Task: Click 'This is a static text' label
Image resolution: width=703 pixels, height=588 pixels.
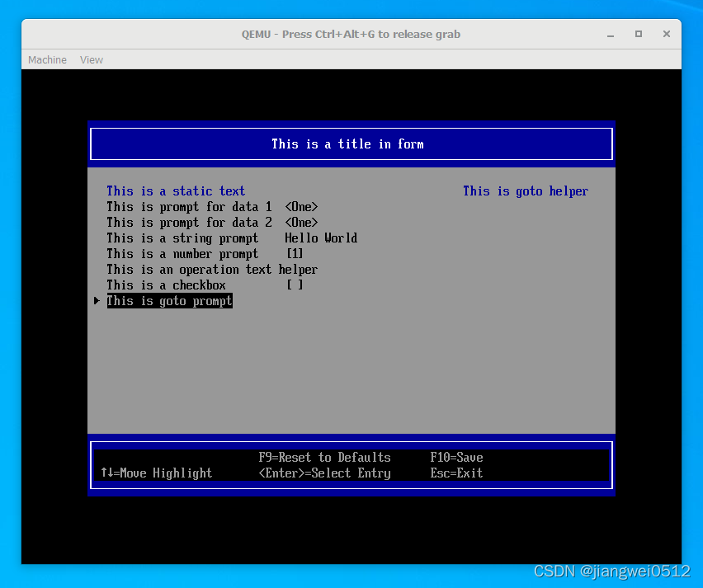Action: pyautogui.click(x=176, y=191)
